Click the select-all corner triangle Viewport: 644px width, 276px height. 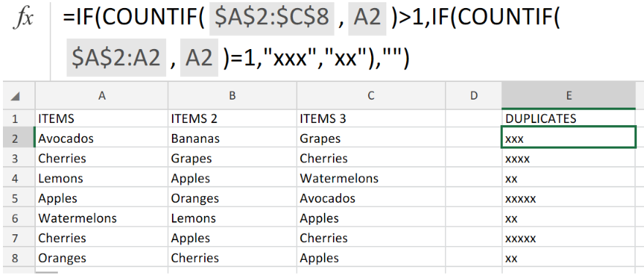pos(15,97)
